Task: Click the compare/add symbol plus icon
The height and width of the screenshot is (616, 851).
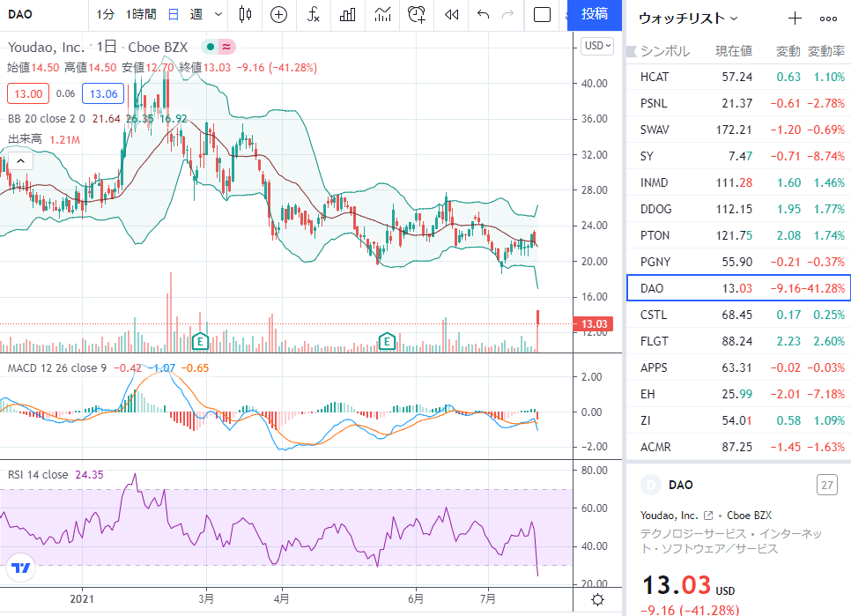Action: [x=278, y=15]
